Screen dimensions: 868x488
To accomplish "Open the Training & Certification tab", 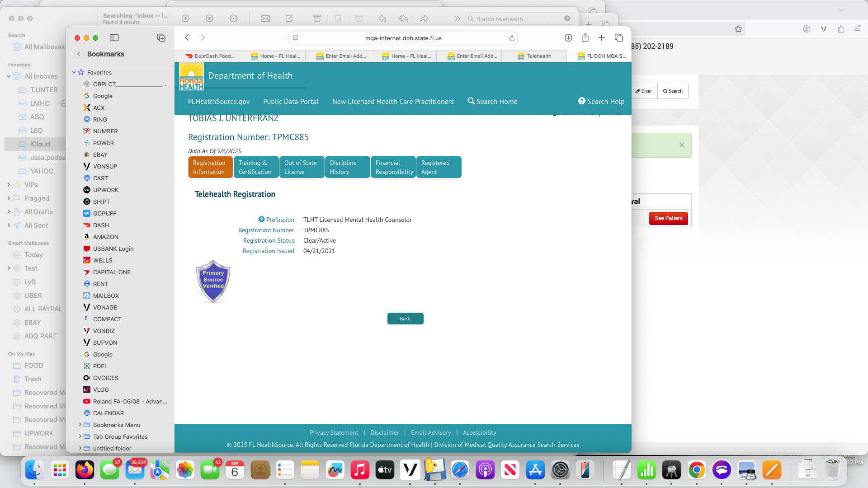I will point(256,167).
